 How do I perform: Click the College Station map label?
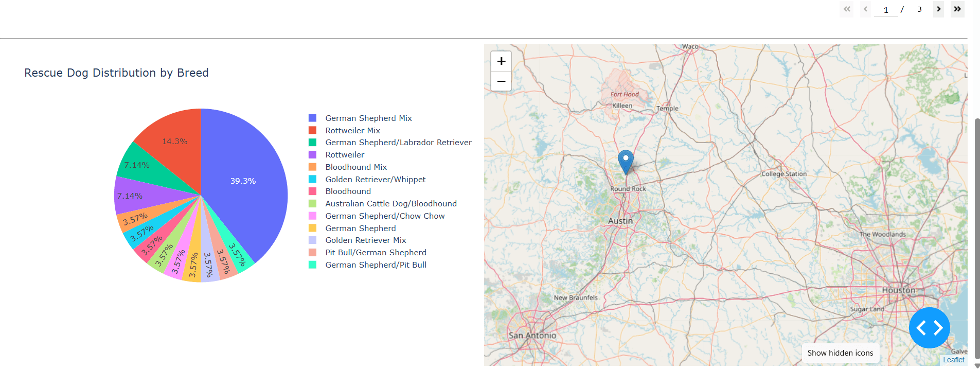[784, 174]
